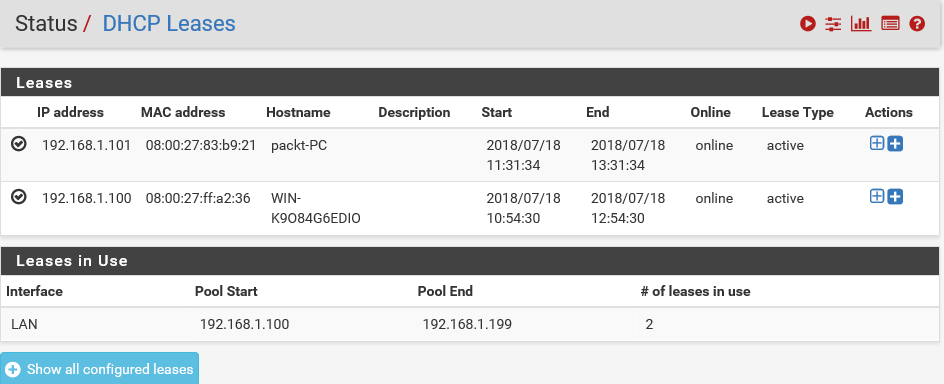Sort leases by IP address column
This screenshot has height=384, width=944.
click(70, 112)
